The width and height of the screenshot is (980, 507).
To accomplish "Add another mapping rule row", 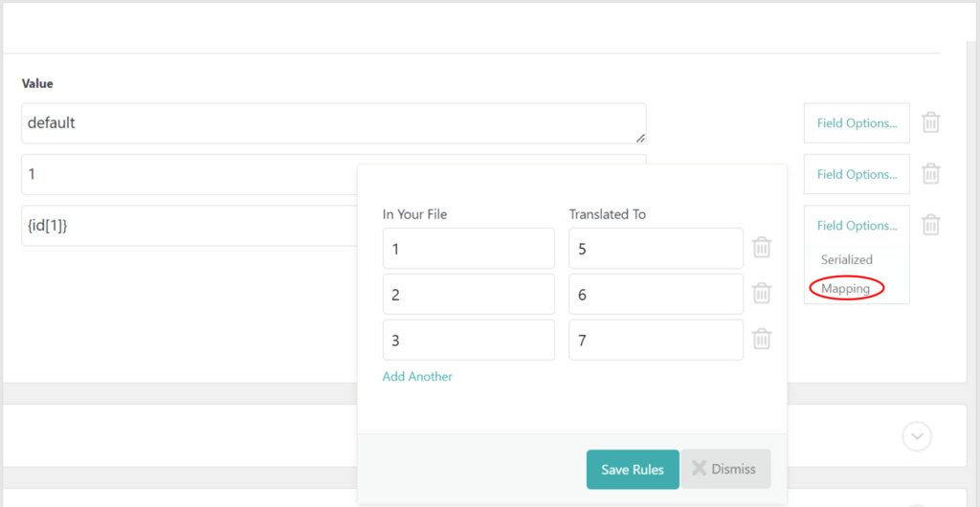I will [417, 377].
